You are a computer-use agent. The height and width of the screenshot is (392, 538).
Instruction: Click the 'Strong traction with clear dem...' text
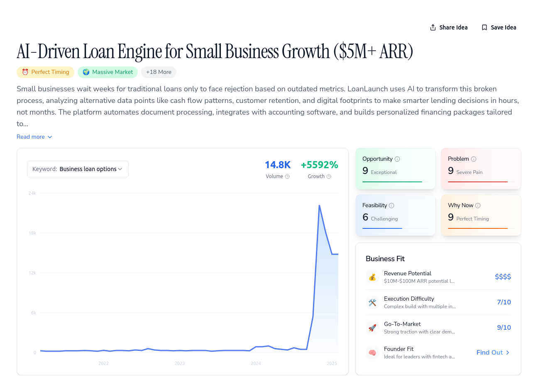tap(419, 332)
